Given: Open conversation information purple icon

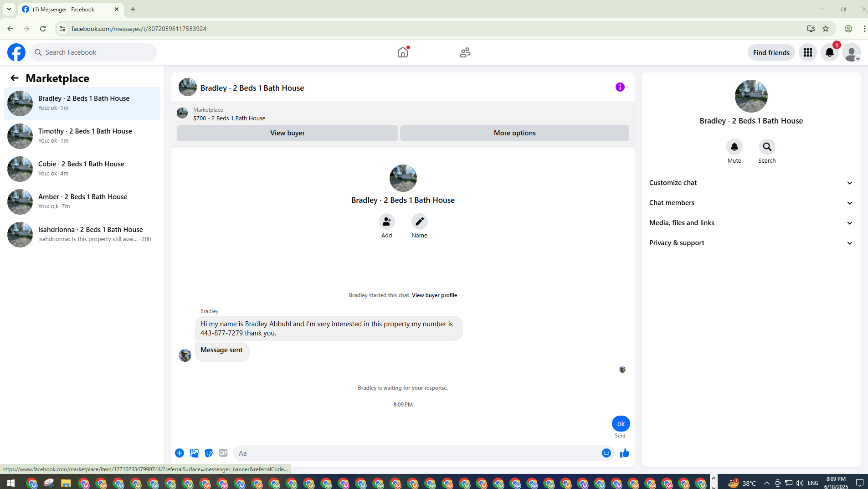Looking at the screenshot, I should (x=620, y=87).
